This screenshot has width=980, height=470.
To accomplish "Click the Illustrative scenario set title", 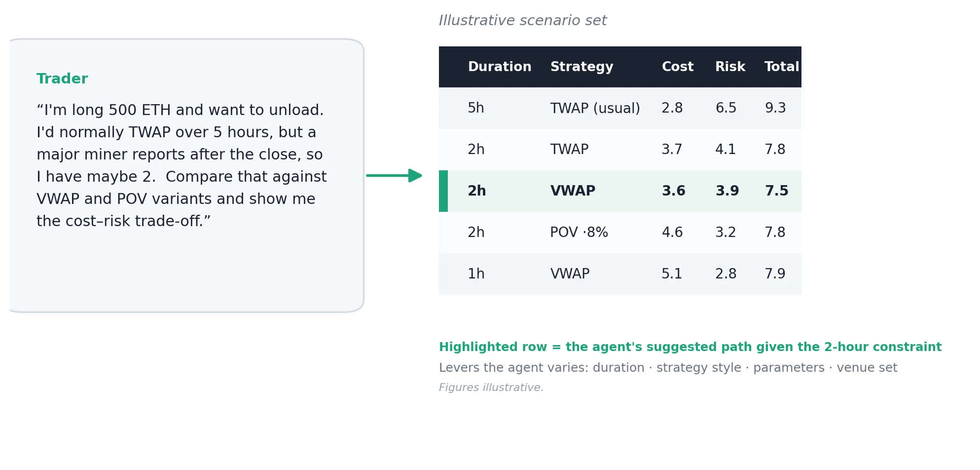I will (x=522, y=21).
